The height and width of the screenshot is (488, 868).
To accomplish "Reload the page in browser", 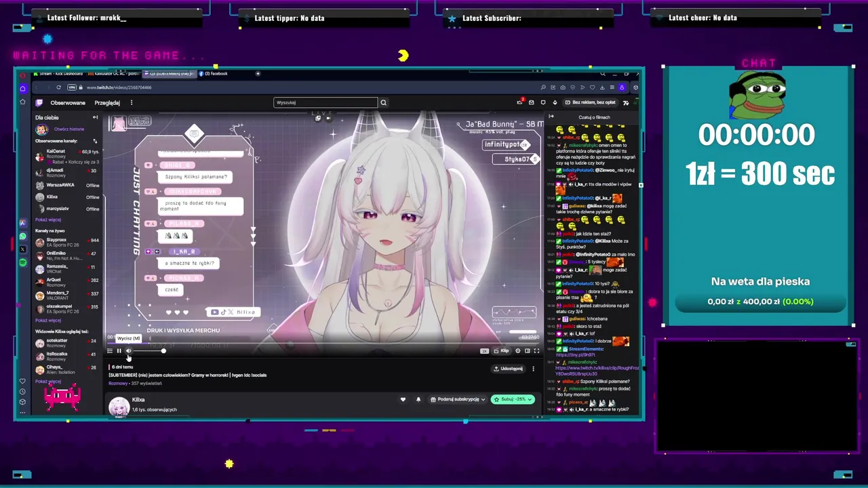I will pyautogui.click(x=58, y=87).
